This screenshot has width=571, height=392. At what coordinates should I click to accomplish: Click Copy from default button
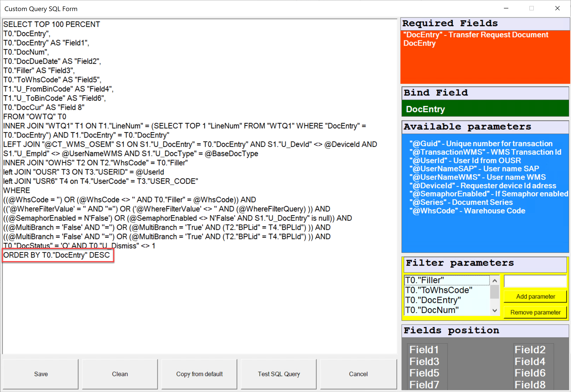click(199, 374)
